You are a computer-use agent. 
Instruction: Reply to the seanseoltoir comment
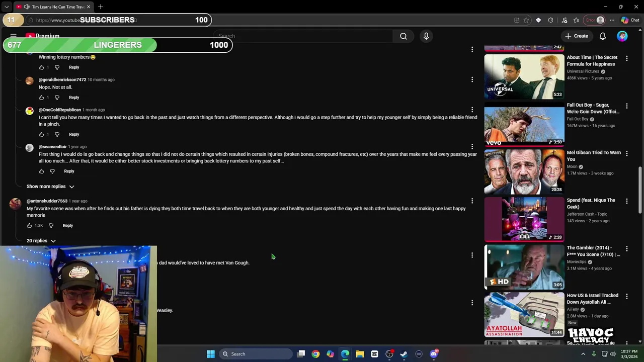click(69, 171)
